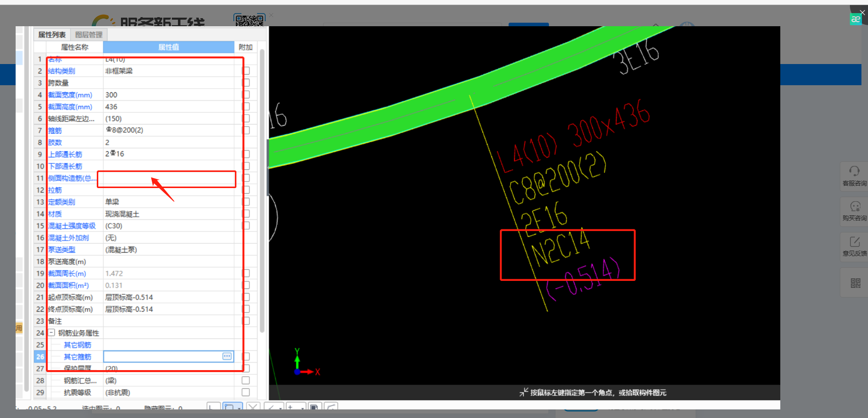Image resolution: width=868 pixels, height=418 pixels.
Task: Show the QR code side widget
Action: coord(855,283)
